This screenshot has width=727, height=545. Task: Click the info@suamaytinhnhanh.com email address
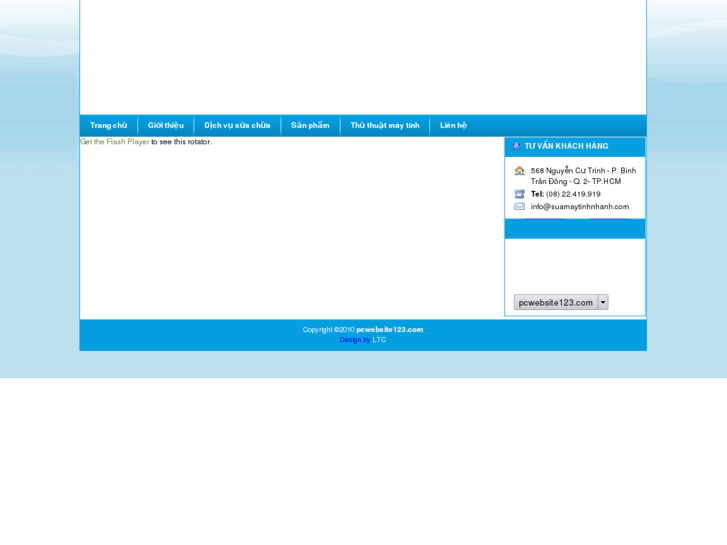coord(580,207)
